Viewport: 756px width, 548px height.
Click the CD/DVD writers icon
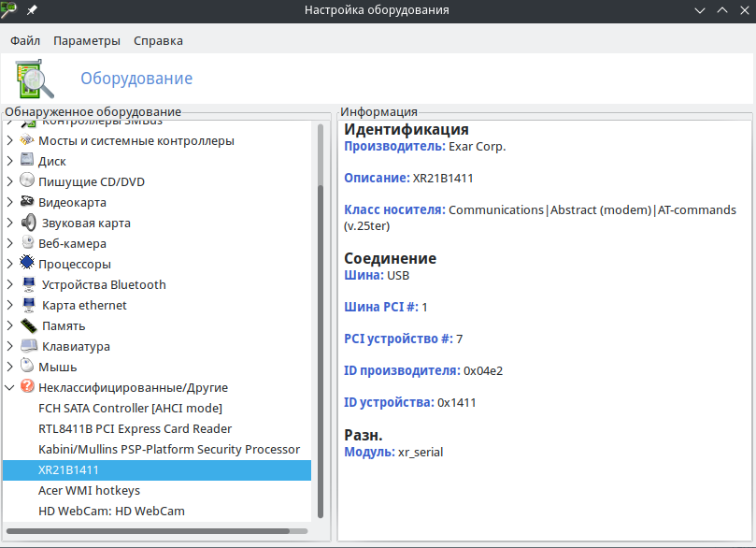[27, 181]
